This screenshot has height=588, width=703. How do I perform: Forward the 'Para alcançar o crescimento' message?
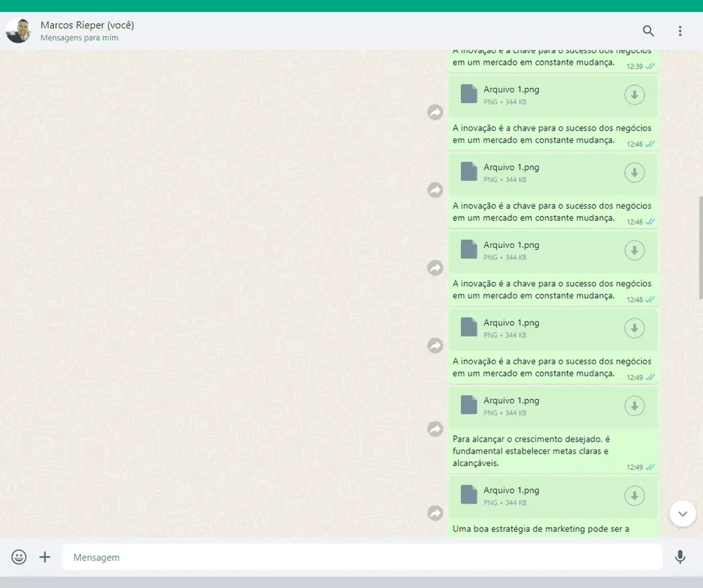tap(435, 429)
